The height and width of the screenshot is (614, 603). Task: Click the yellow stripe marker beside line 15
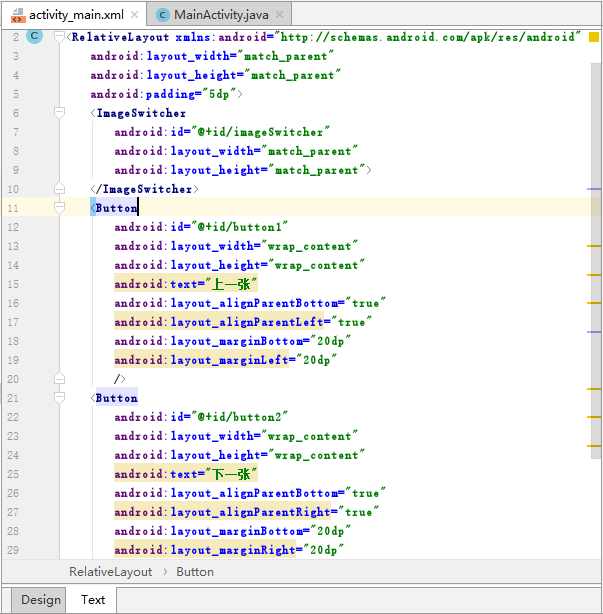pos(594,275)
